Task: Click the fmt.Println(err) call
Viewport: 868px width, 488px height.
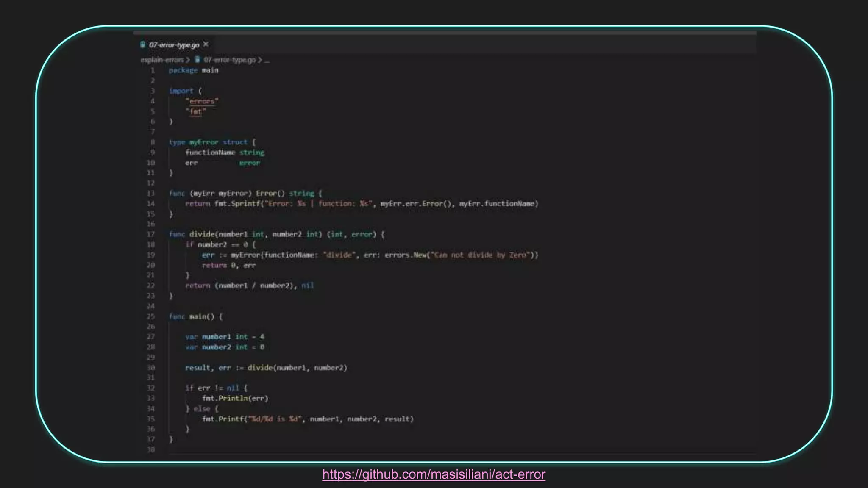Action: coord(235,398)
